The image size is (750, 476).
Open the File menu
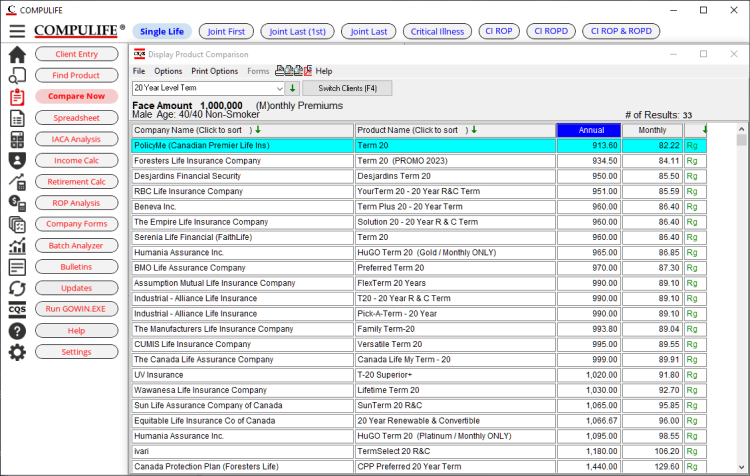point(139,71)
